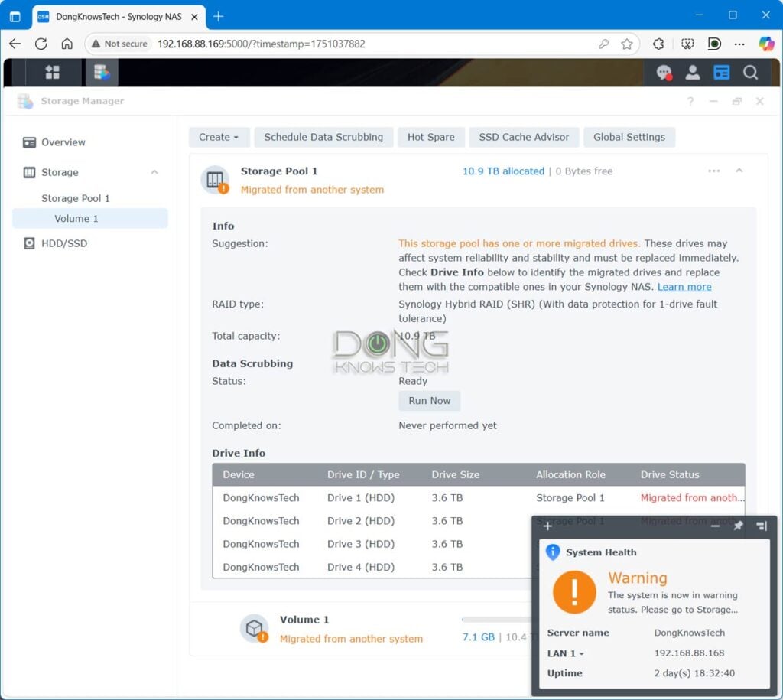Screen dimensions: 783x700
Task: Click the Device column header
Action: [239, 474]
